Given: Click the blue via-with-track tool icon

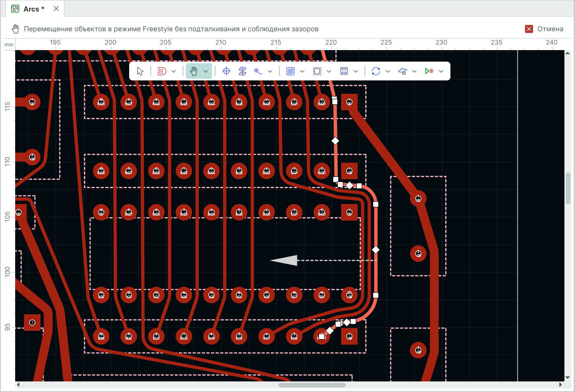Looking at the screenshot, I should [x=259, y=71].
